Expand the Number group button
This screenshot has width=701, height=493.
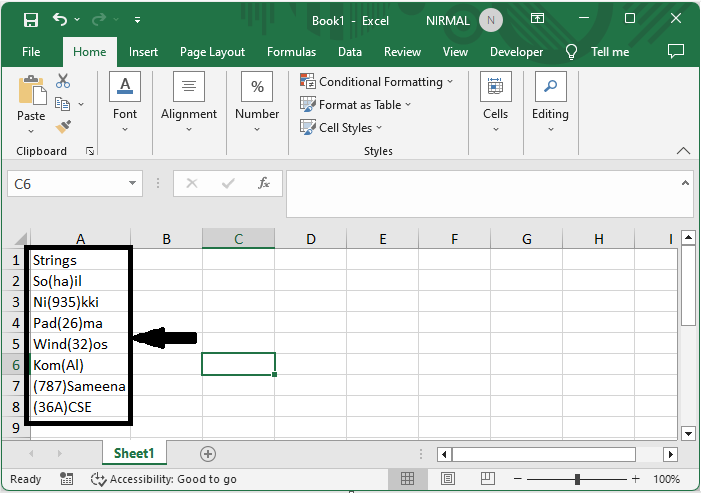(257, 102)
